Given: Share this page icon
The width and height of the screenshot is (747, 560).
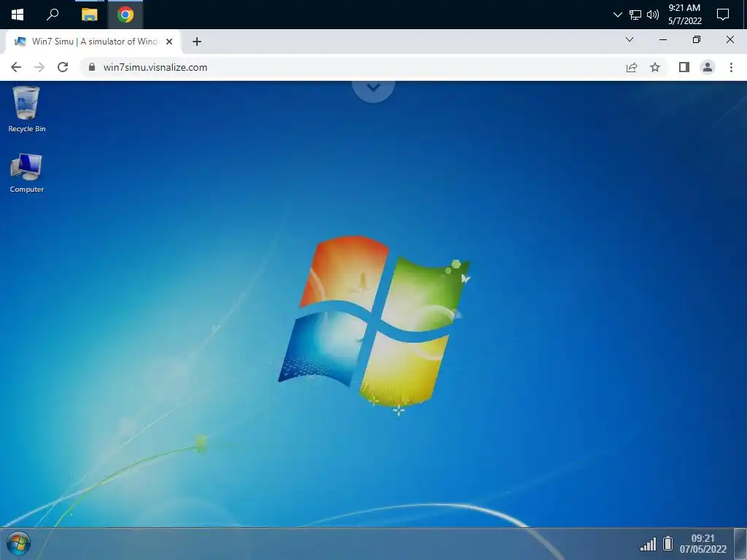Looking at the screenshot, I should pos(632,67).
